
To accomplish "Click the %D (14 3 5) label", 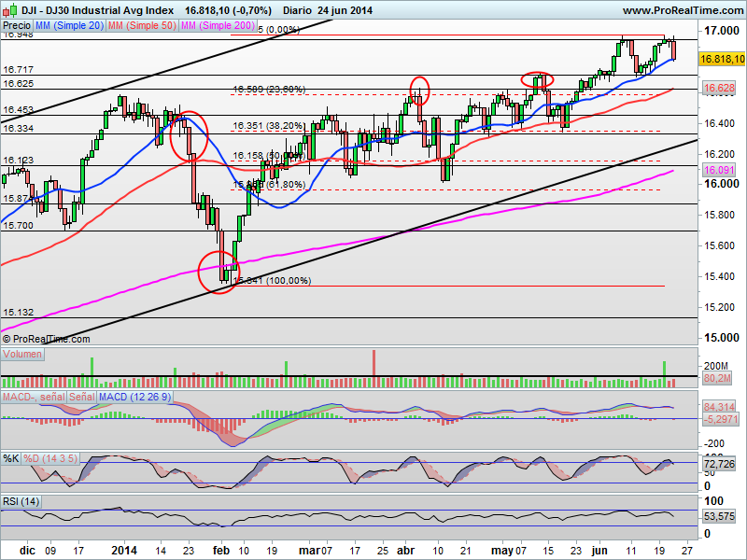I will pyautogui.click(x=50, y=458).
